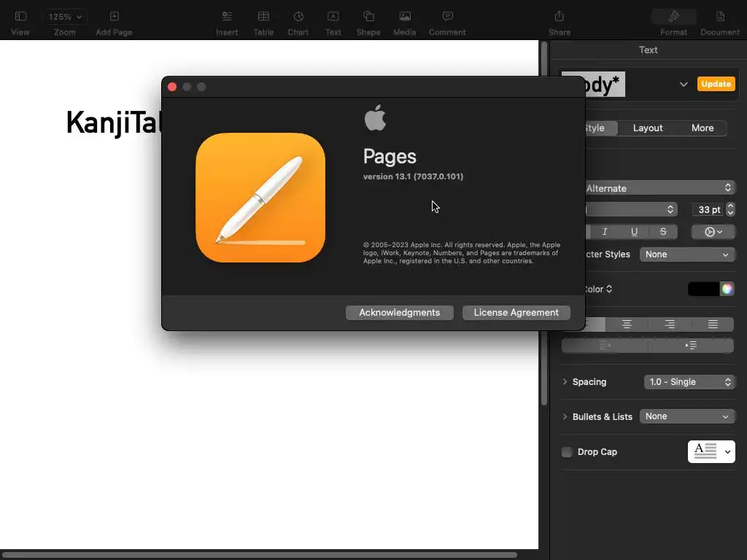The image size is (747, 560).
Task: Click the Shape toolbar icon
Action: click(x=368, y=17)
